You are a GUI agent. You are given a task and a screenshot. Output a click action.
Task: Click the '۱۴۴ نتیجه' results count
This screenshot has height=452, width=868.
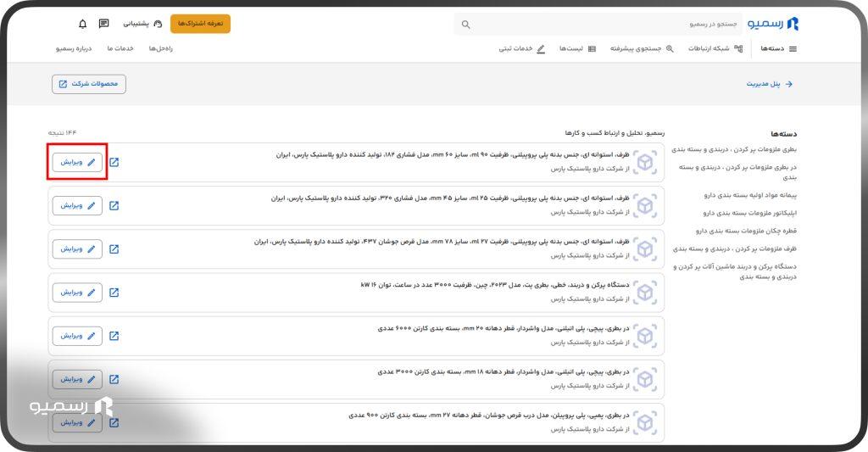[62, 133]
